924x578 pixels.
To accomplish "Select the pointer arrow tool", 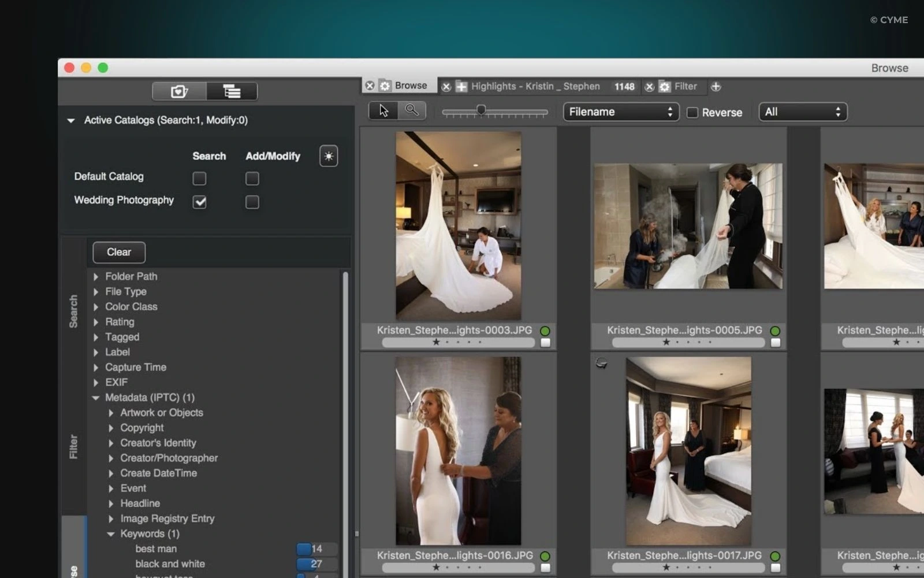I will 383,110.
